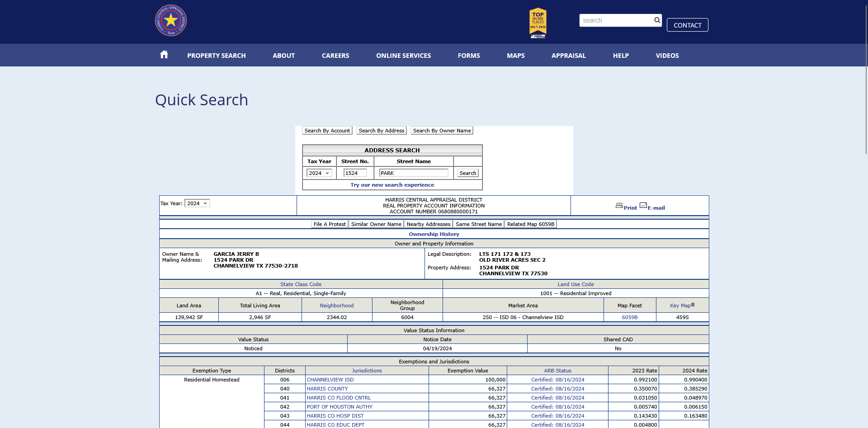Click the State Class Code link
868x428 pixels.
301,284
